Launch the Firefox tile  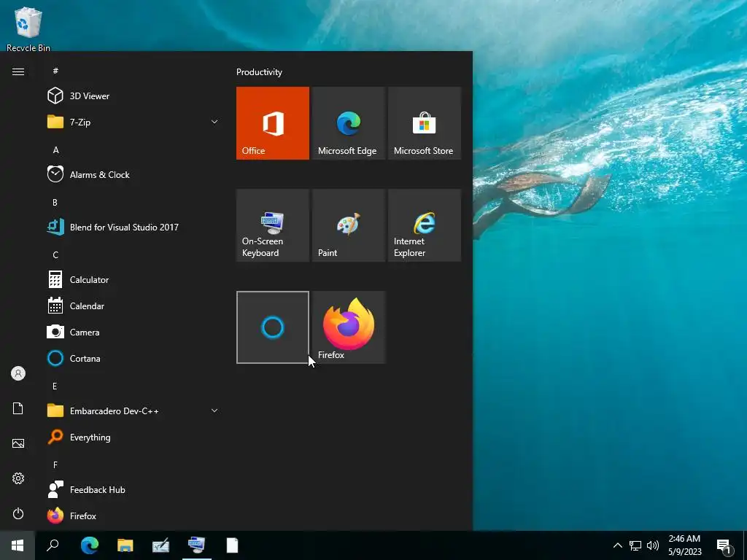(x=348, y=327)
